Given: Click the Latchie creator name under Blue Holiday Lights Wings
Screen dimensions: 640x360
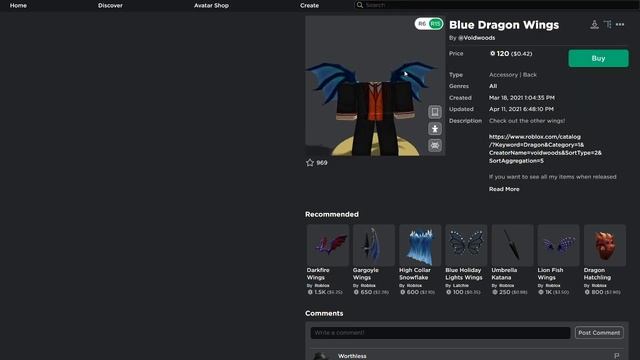Looking at the screenshot, I should click(x=460, y=285).
